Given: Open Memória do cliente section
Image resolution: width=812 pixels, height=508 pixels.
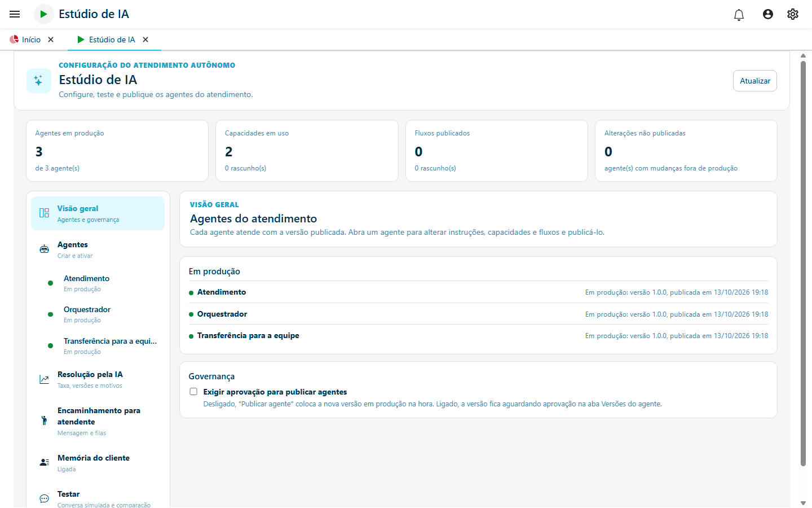Looking at the screenshot, I should pos(98,463).
